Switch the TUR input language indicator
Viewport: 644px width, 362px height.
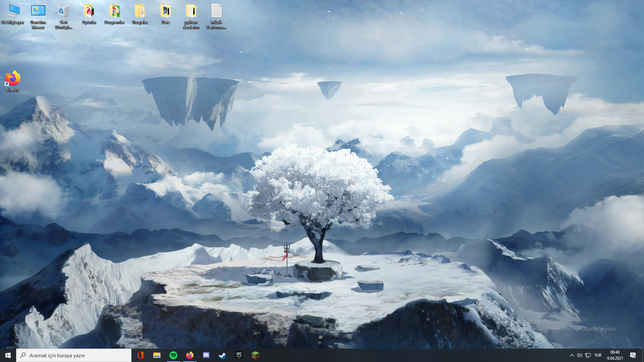pos(598,355)
